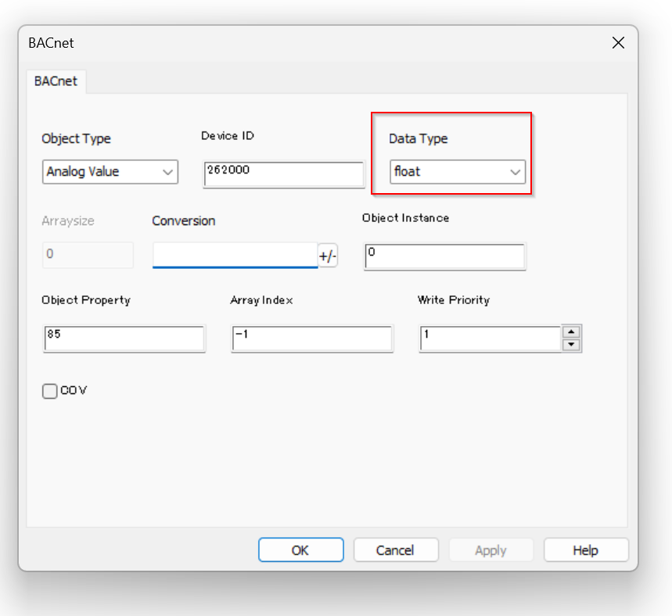Open the Data Type float dropdown
Image resolution: width=672 pixels, height=616 pixels.
(458, 172)
